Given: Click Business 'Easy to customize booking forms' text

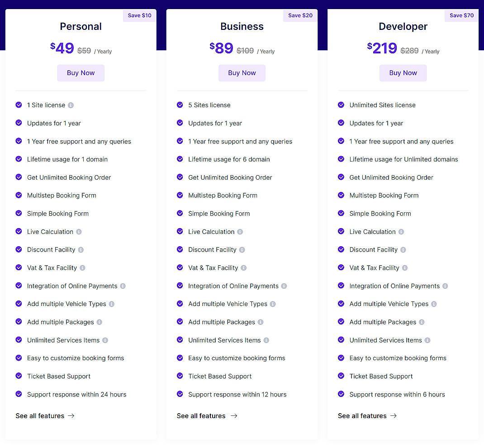Looking at the screenshot, I should coord(237,358).
